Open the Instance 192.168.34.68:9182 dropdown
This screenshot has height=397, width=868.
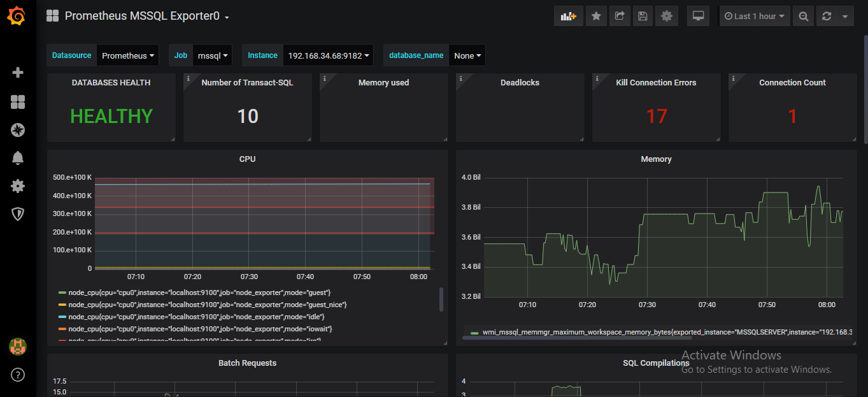pyautogui.click(x=328, y=55)
